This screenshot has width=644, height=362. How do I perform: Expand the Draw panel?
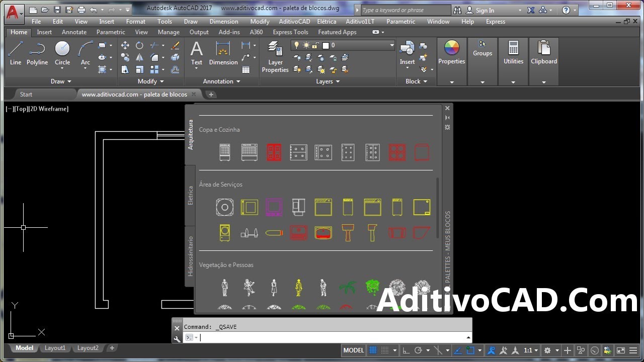[61, 81]
